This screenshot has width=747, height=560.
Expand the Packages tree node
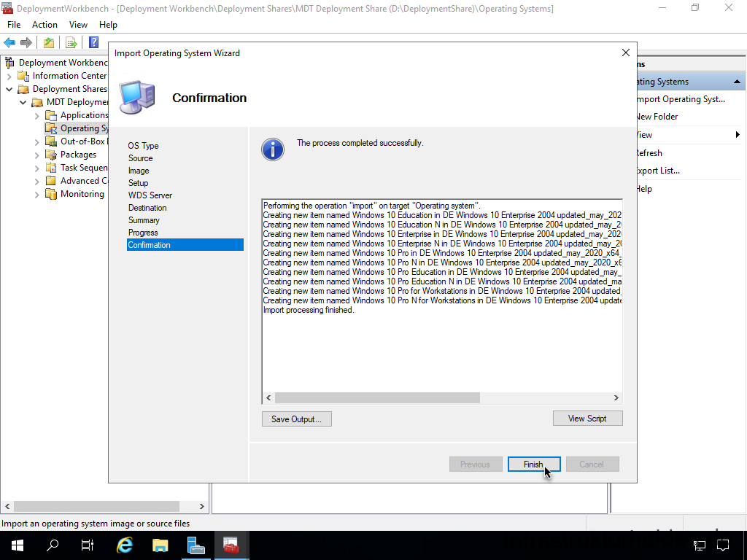(x=37, y=155)
